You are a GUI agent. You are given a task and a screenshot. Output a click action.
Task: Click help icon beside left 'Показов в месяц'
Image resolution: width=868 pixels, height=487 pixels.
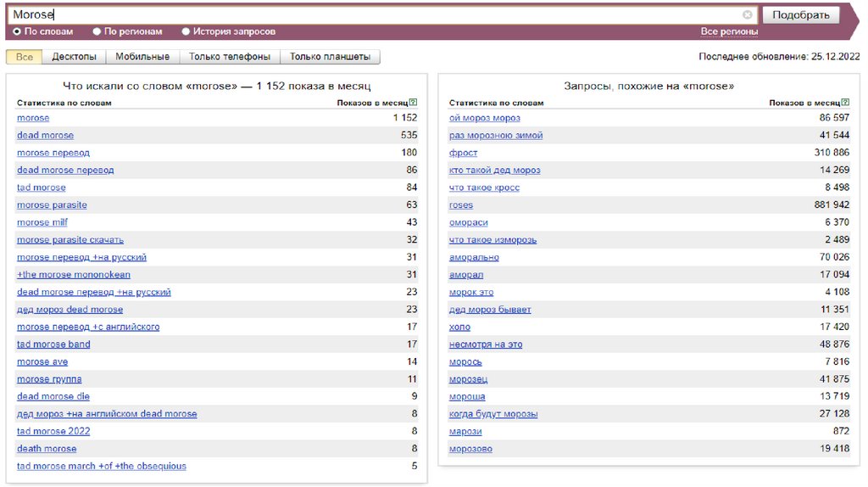click(x=414, y=103)
